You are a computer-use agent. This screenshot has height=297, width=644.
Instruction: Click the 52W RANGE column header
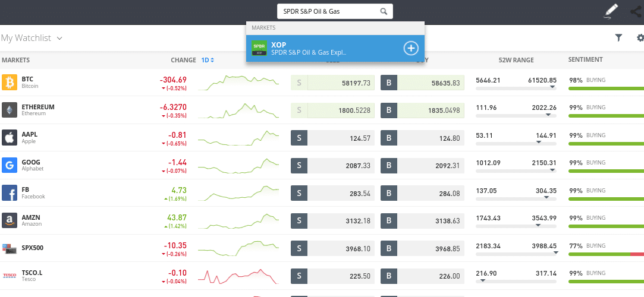tap(516, 60)
